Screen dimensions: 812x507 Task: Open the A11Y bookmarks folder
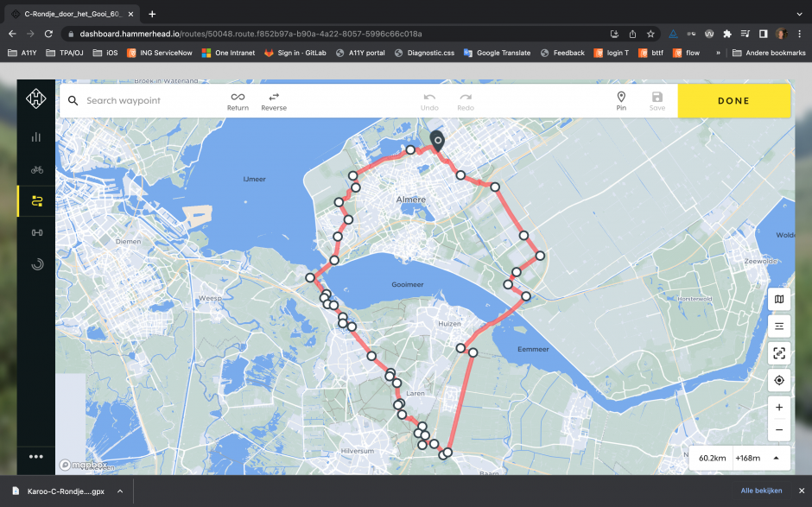click(x=22, y=53)
